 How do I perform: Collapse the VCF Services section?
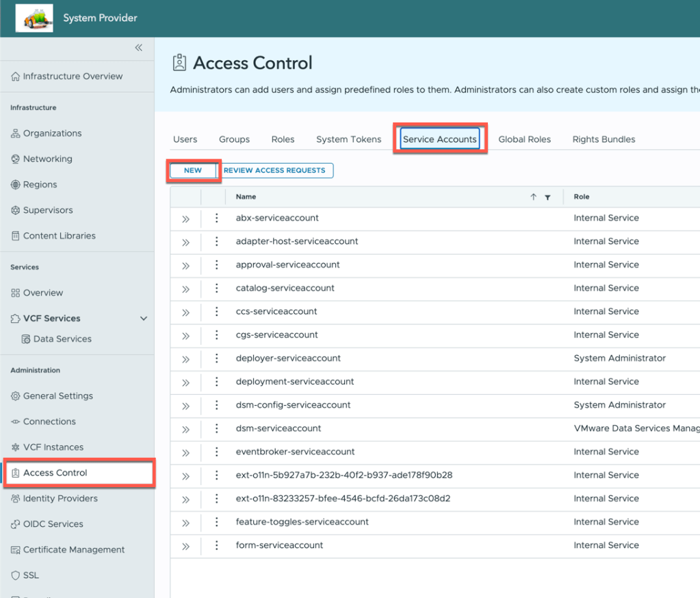coord(143,319)
